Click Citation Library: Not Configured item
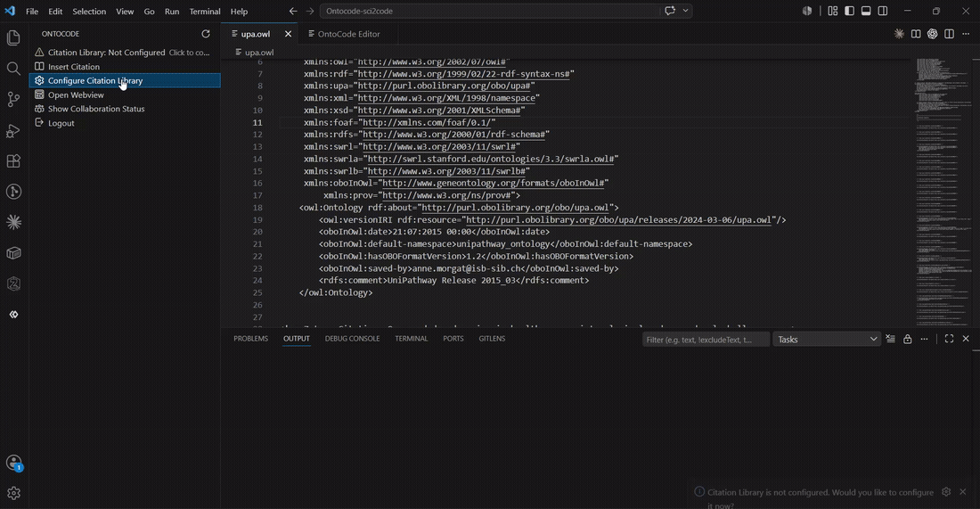 125,53
